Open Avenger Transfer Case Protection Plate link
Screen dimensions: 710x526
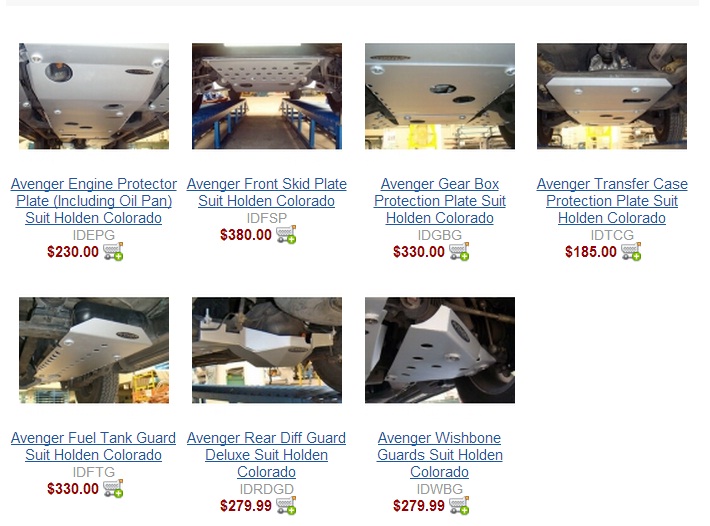(x=612, y=201)
